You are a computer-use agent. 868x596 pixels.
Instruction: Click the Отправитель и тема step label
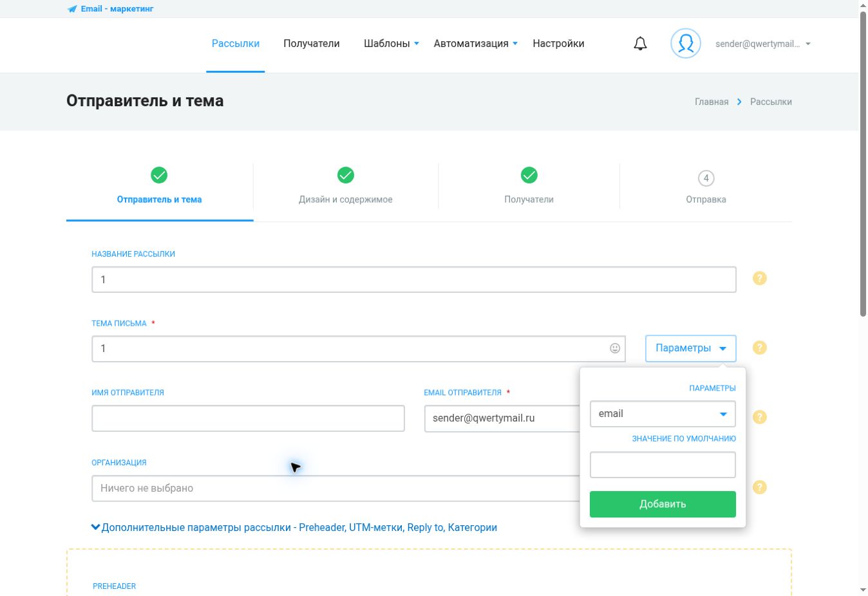(x=159, y=200)
